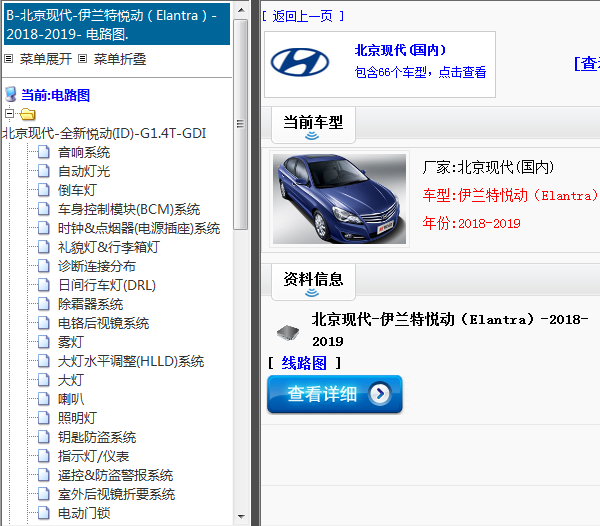Open the 室外后视镜折叠系统 entry
This screenshot has height=526, width=600.
click(116, 494)
